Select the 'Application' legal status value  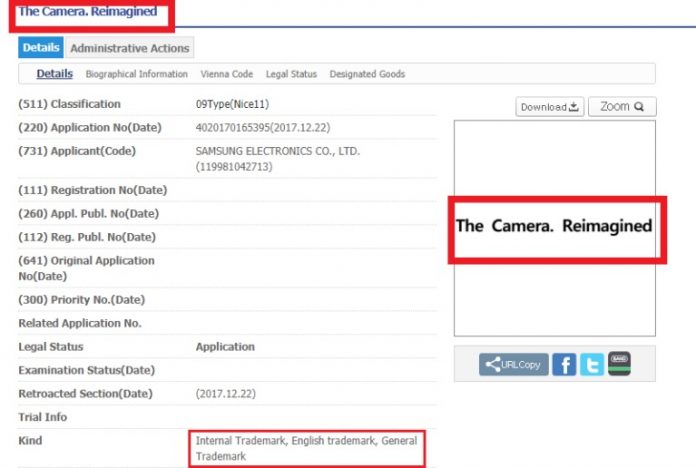coord(225,347)
